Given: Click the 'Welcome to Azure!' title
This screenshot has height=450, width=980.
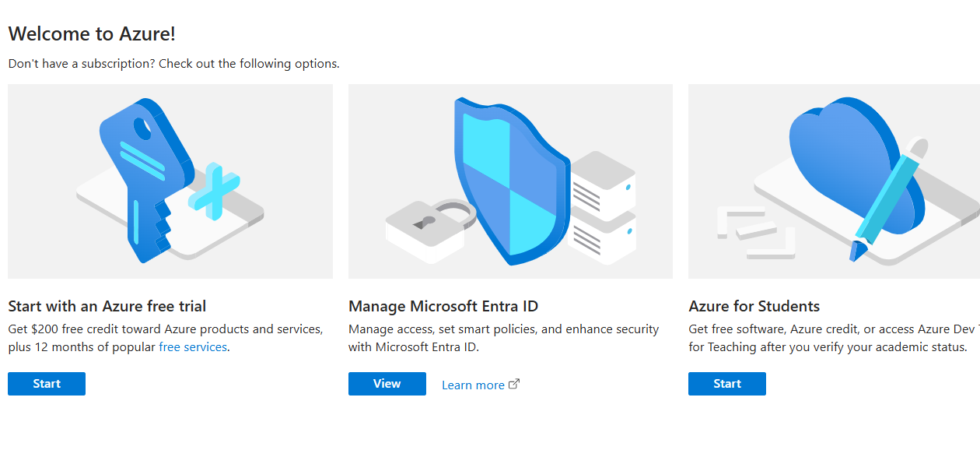Looking at the screenshot, I should coord(92,33).
